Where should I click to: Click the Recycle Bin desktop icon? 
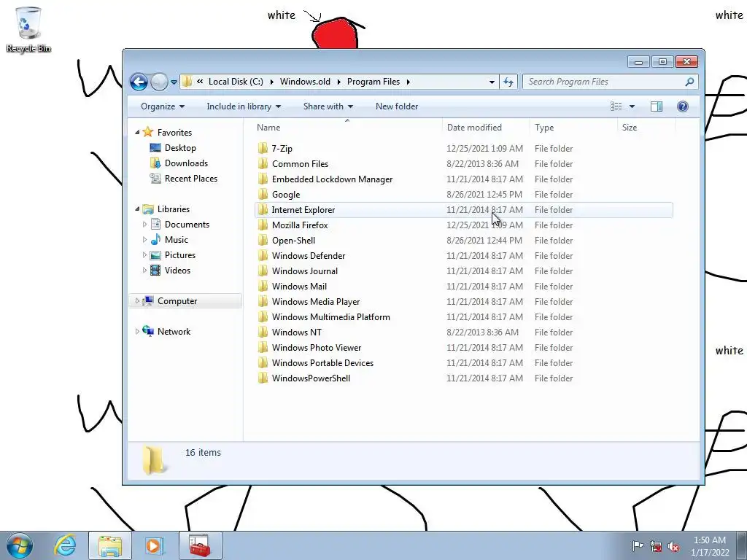[28, 29]
